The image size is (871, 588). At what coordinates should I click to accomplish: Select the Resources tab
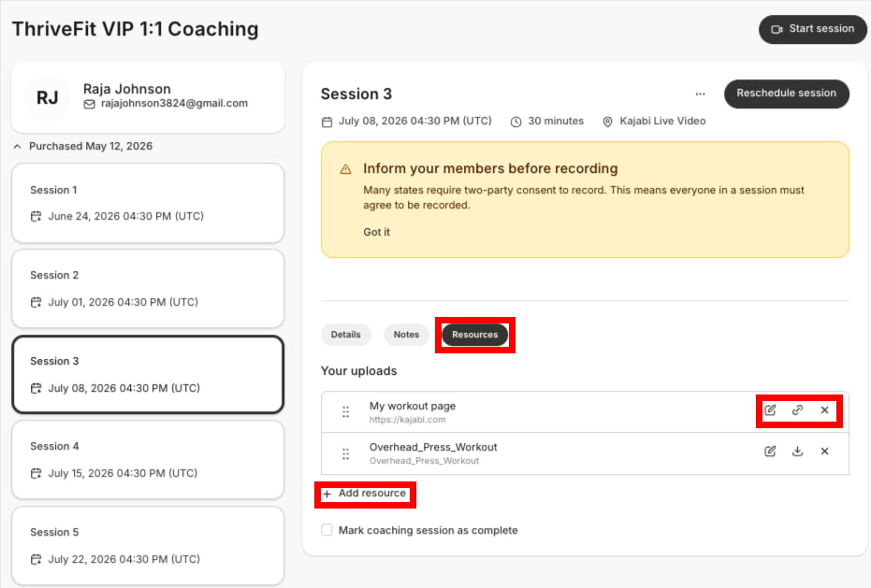pos(475,335)
